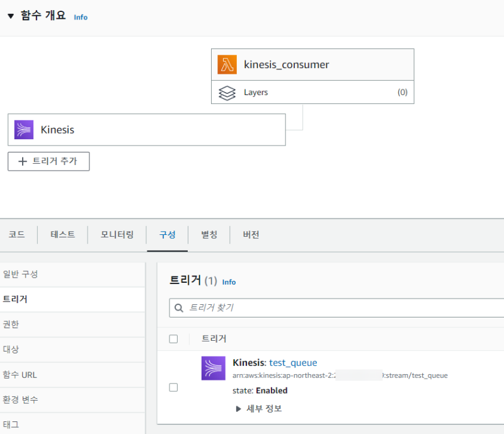Open the 버전 tab
This screenshot has height=434, width=504.
click(251, 235)
